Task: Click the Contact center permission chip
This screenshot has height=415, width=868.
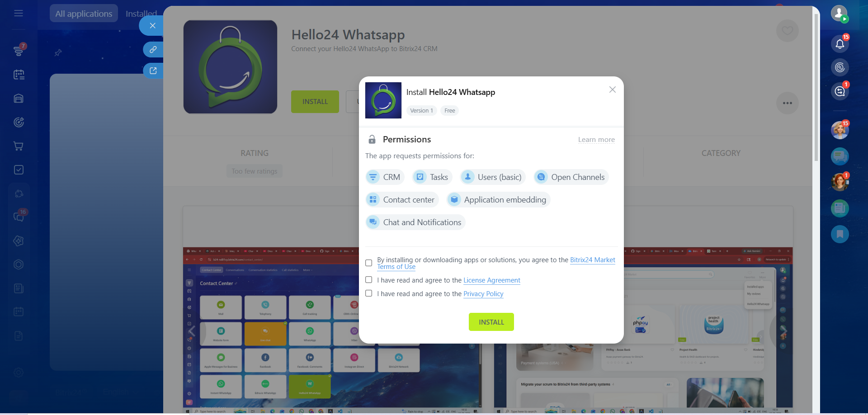Action: point(402,200)
